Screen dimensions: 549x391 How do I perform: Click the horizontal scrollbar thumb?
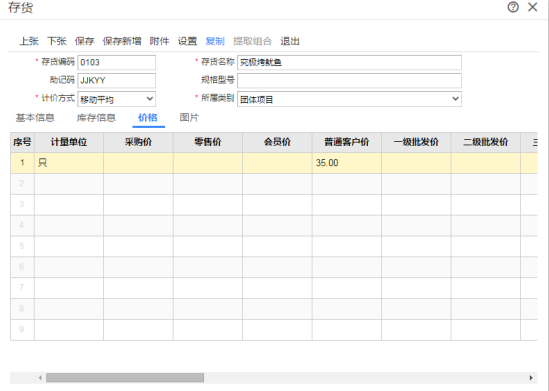125,378
